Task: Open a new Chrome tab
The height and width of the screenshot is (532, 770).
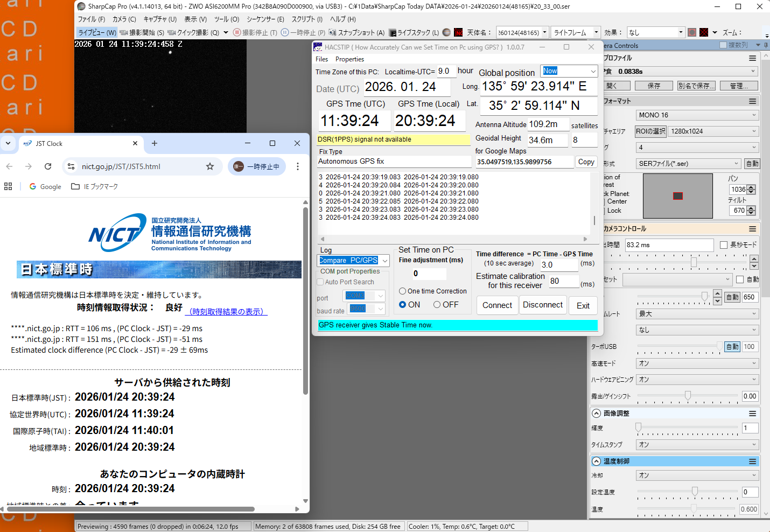Action: tap(155, 143)
